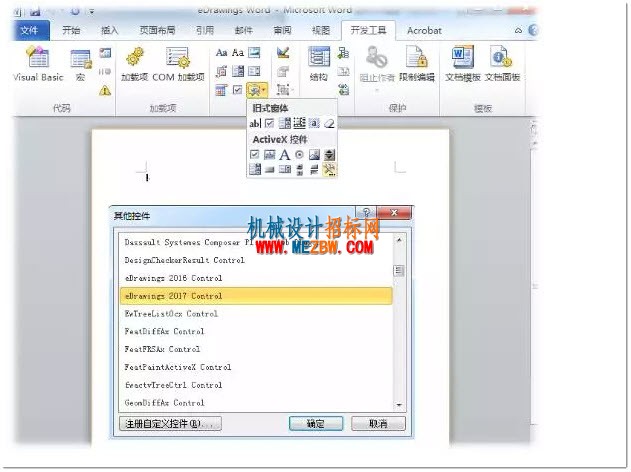631x472 pixels.
Task: Insert ActiveX toggle button control
Action: (314, 169)
